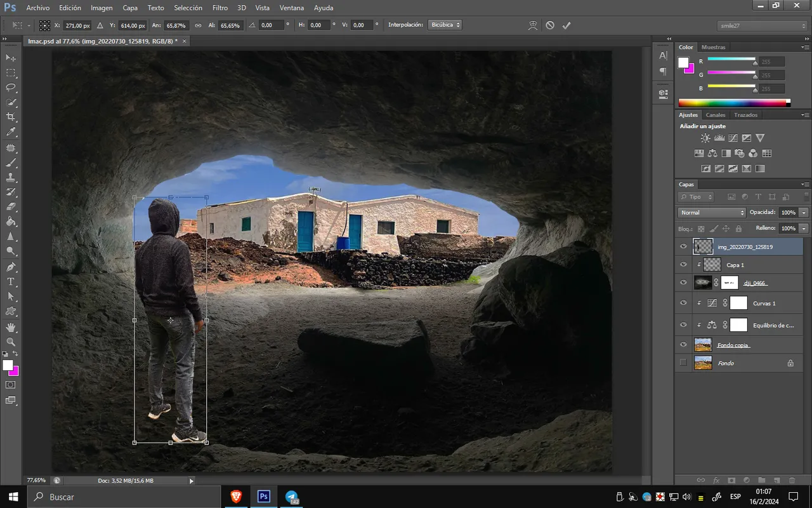
Task: Select the Clone Stamp tool
Action: click(11, 177)
